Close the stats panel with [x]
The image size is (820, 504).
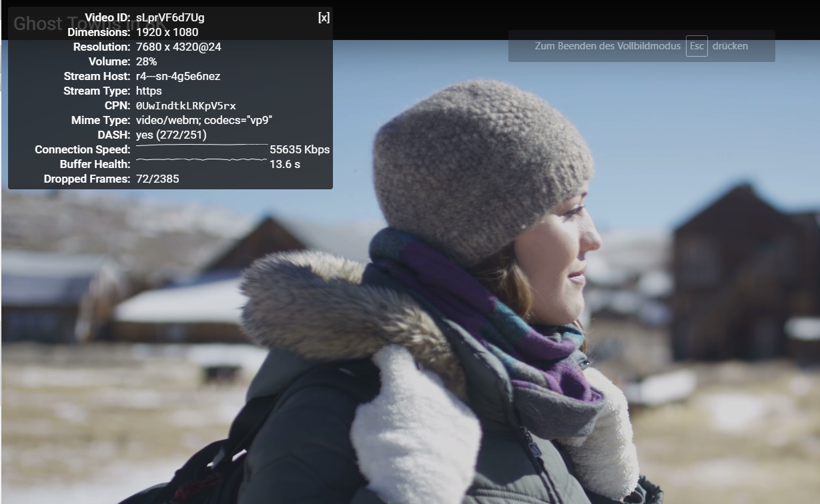(324, 17)
